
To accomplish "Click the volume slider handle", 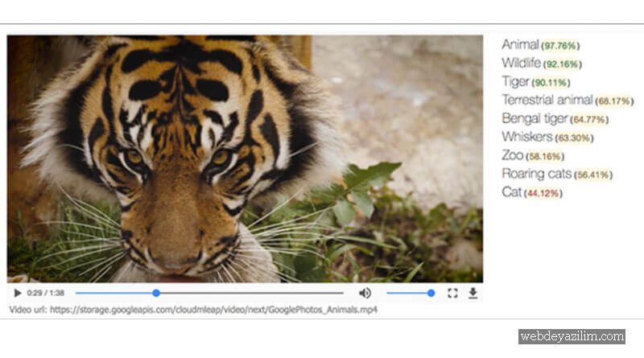I will pyautogui.click(x=431, y=294).
